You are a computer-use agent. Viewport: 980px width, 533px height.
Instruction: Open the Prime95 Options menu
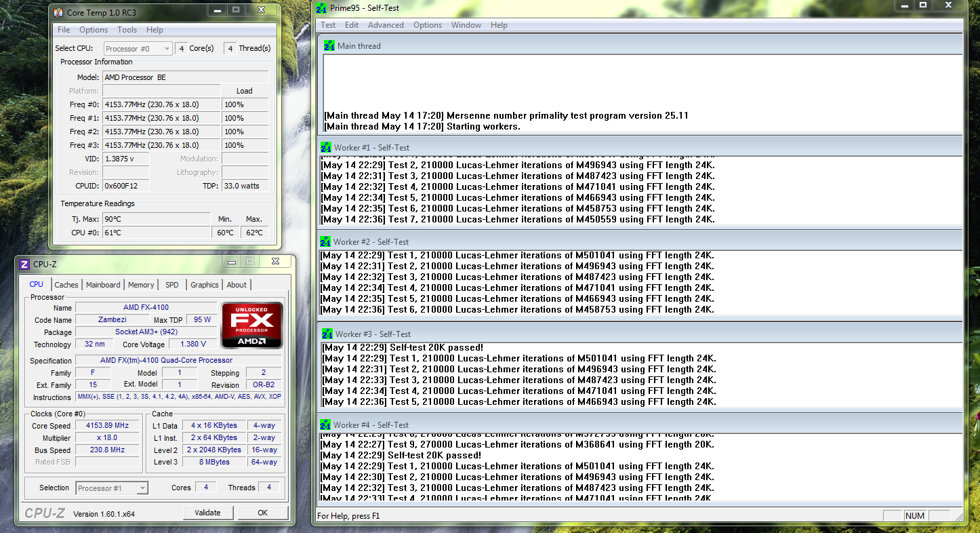[x=428, y=25]
